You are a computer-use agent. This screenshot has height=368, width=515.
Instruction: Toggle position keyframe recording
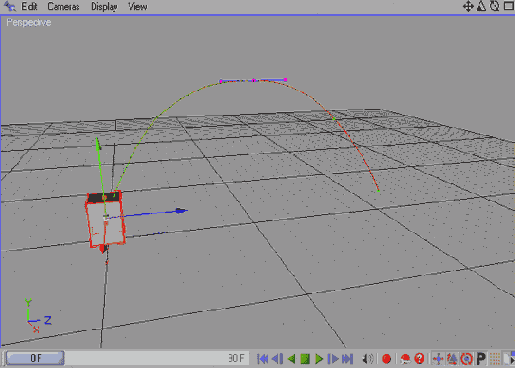[438, 359]
